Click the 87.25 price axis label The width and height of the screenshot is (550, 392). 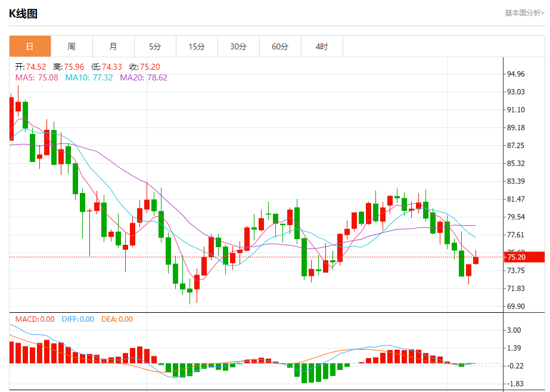(x=516, y=145)
